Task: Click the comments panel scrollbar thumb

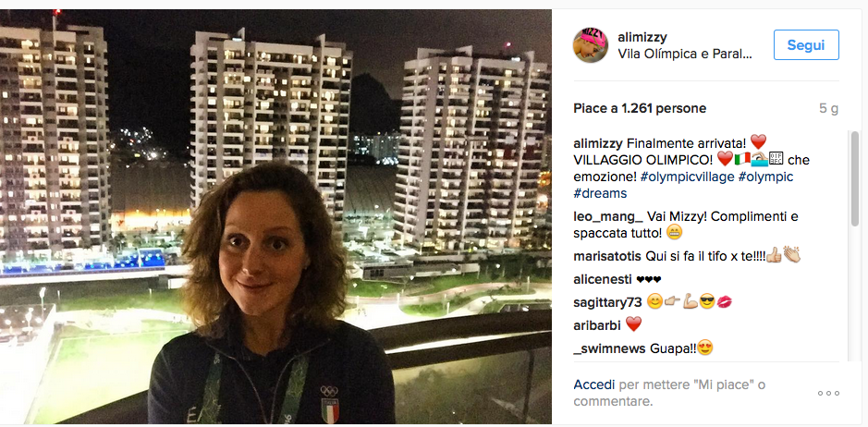Action: click(x=855, y=178)
